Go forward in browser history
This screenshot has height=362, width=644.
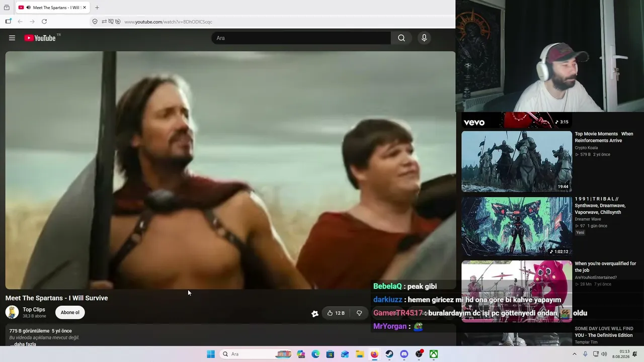[x=32, y=22]
